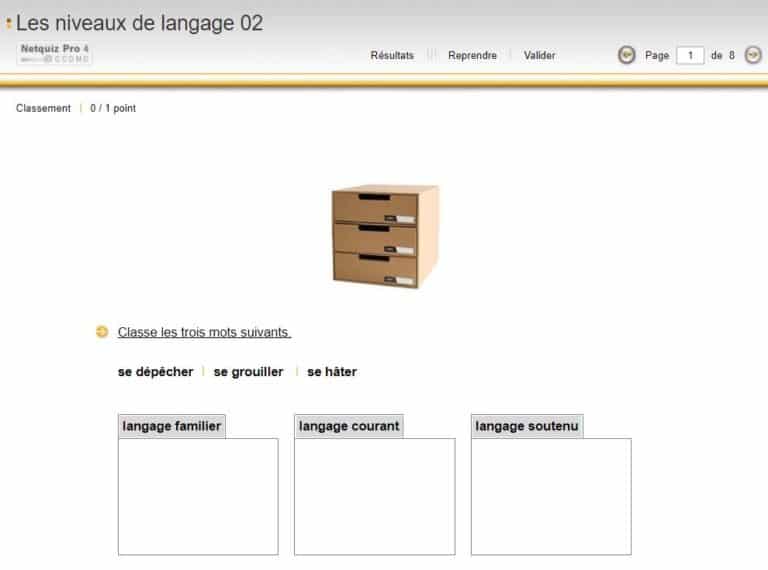768x570 pixels.
Task: Click the Netquiz Pro 4 logo
Action: click(55, 54)
